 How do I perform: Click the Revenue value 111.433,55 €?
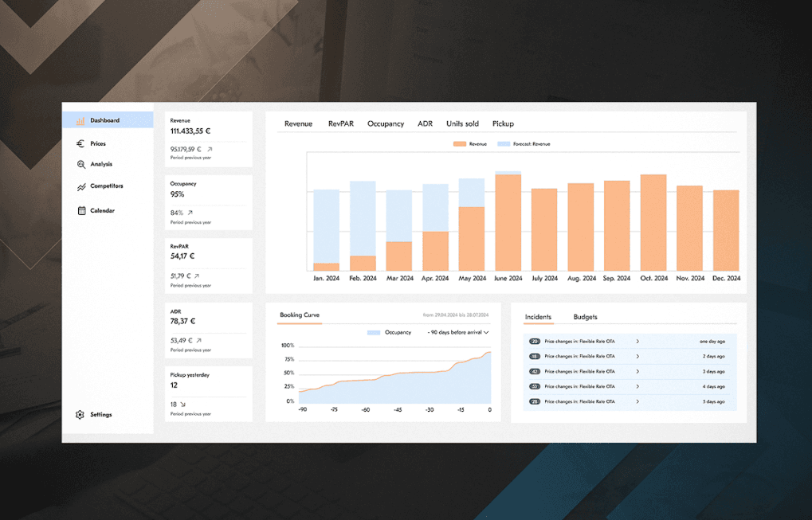[x=190, y=131]
